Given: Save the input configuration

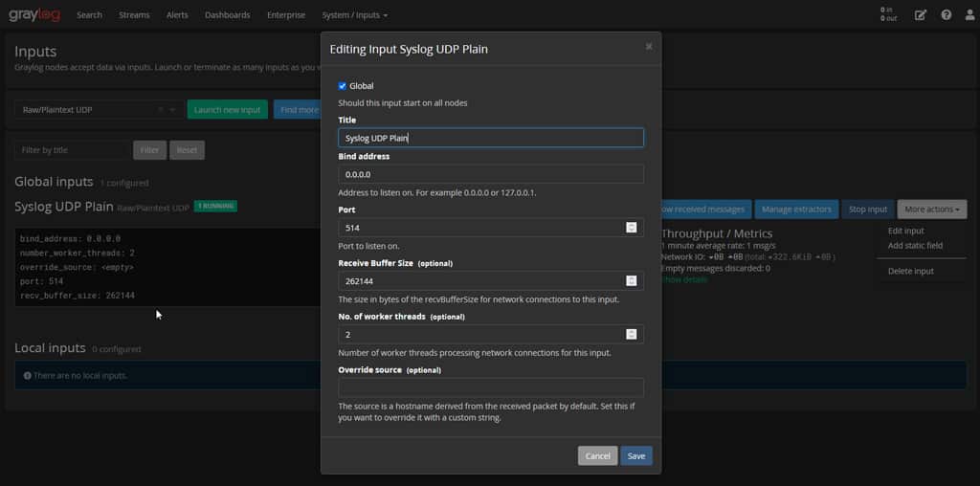Looking at the screenshot, I should 636,456.
